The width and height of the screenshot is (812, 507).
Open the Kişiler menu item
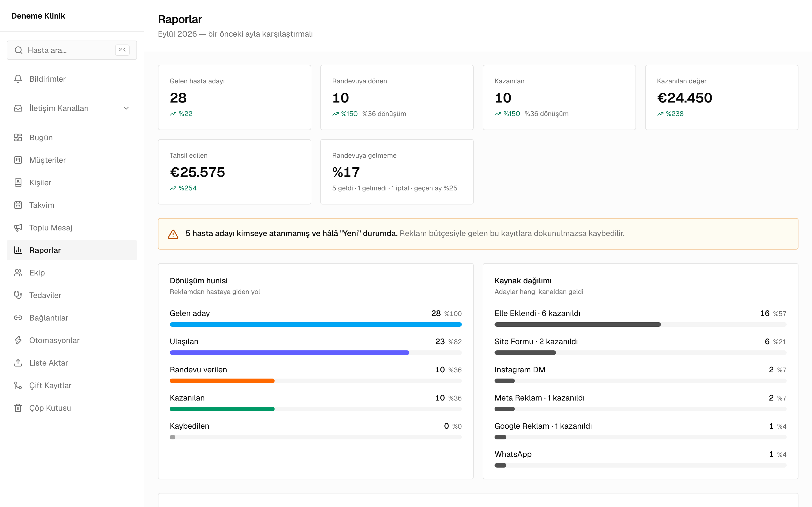(72, 183)
